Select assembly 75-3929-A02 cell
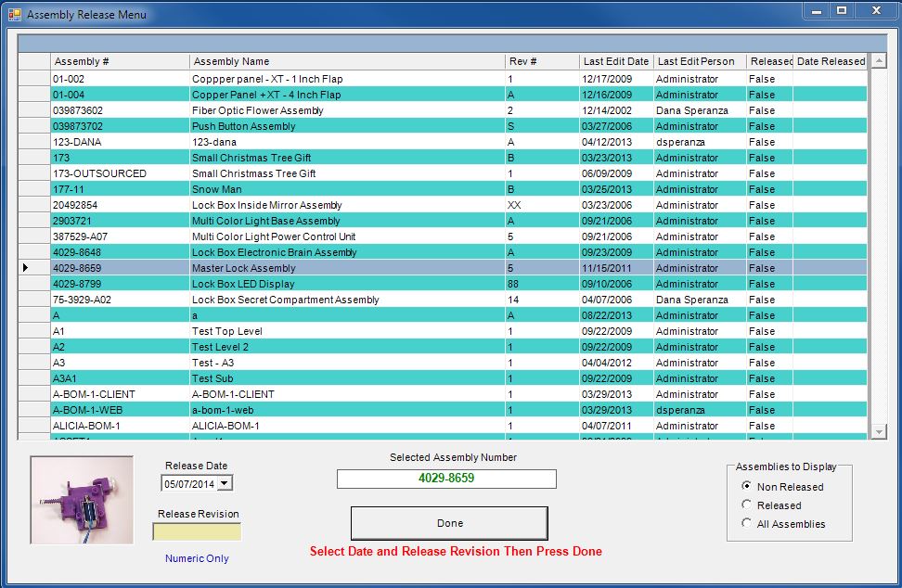The image size is (902, 588). [x=120, y=300]
